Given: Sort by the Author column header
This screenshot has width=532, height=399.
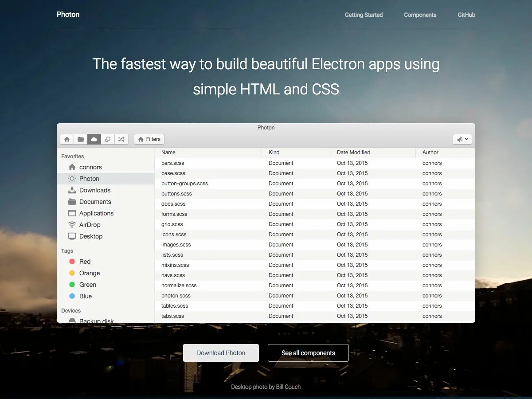Looking at the screenshot, I should pyautogui.click(x=445, y=153).
